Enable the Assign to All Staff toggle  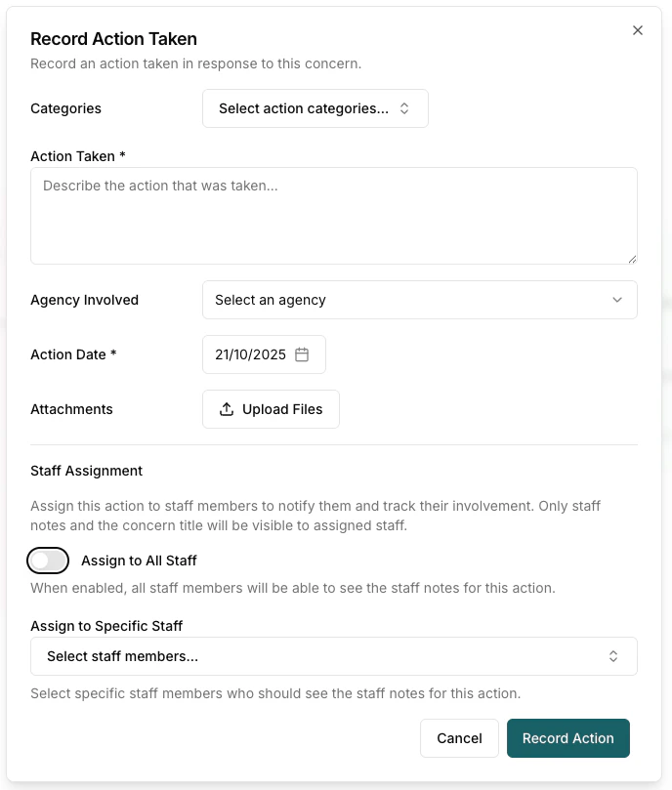pyautogui.click(x=48, y=561)
